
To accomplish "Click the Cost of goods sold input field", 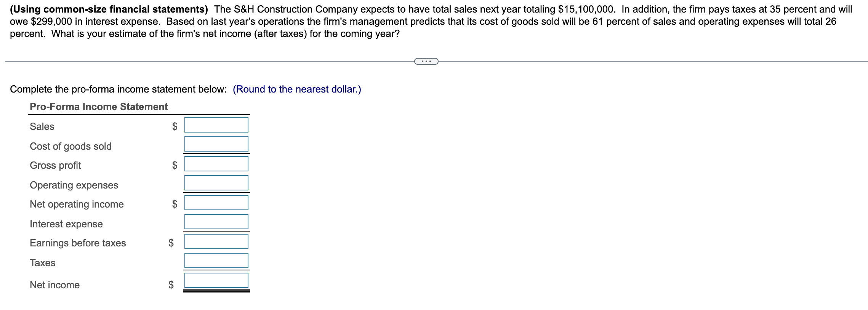I will click(x=216, y=144).
